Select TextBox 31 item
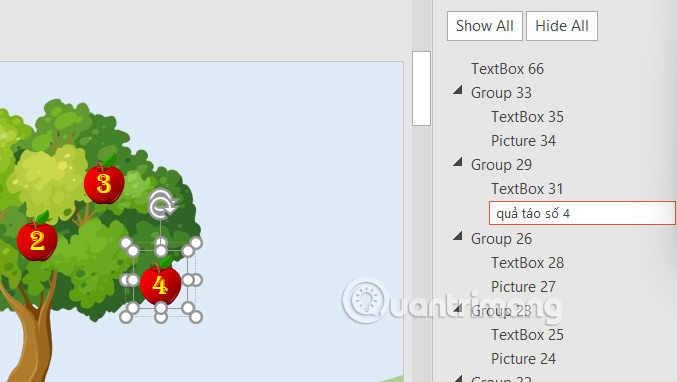The image size is (677, 382). (527, 189)
